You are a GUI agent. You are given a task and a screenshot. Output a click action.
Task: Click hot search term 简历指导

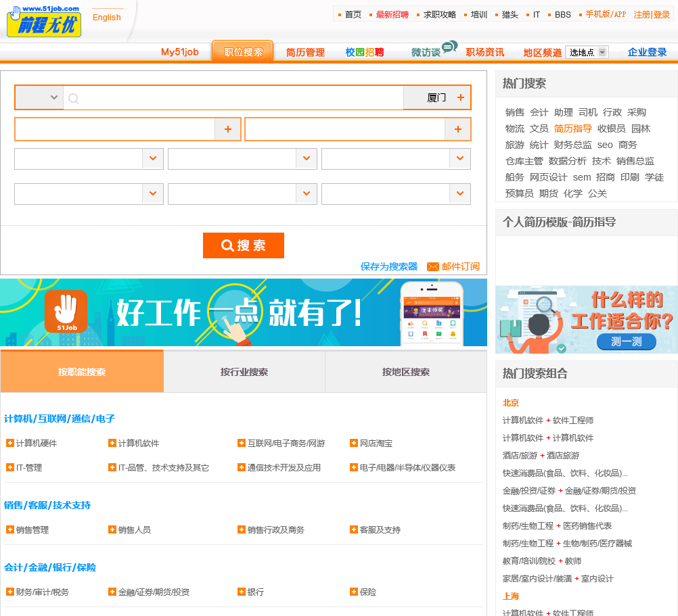573,128
